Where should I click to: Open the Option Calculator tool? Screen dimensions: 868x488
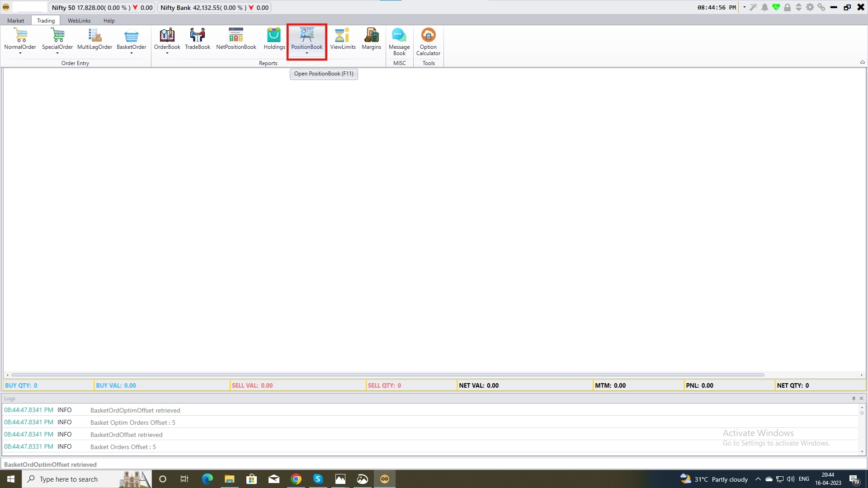pos(428,42)
